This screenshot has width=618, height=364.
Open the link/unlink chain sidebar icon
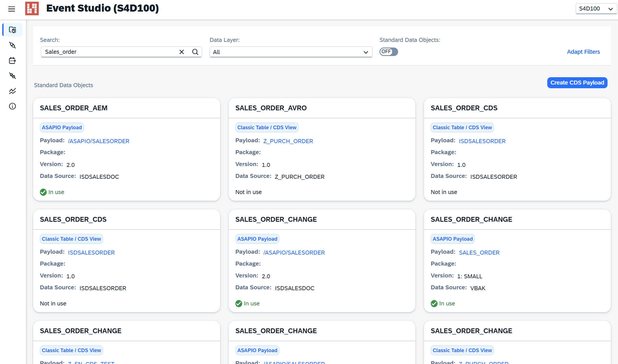point(12,76)
